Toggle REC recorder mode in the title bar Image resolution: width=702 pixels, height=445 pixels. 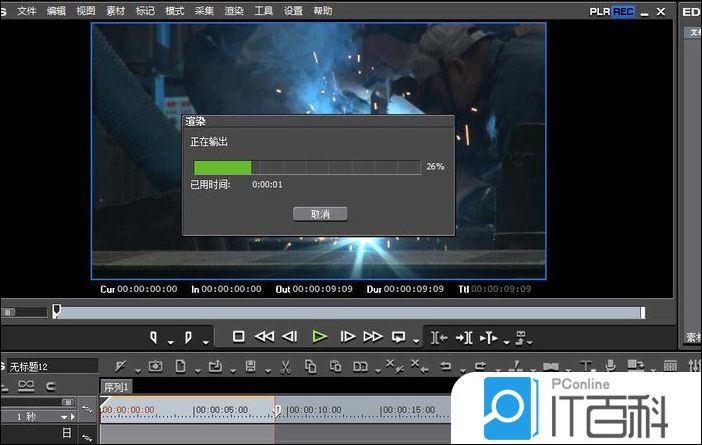(623, 11)
